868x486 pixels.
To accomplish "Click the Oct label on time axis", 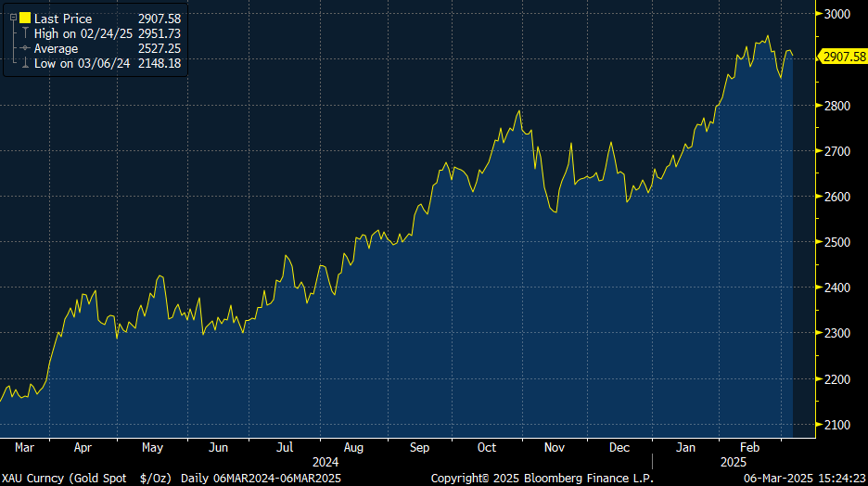I will [x=487, y=447].
